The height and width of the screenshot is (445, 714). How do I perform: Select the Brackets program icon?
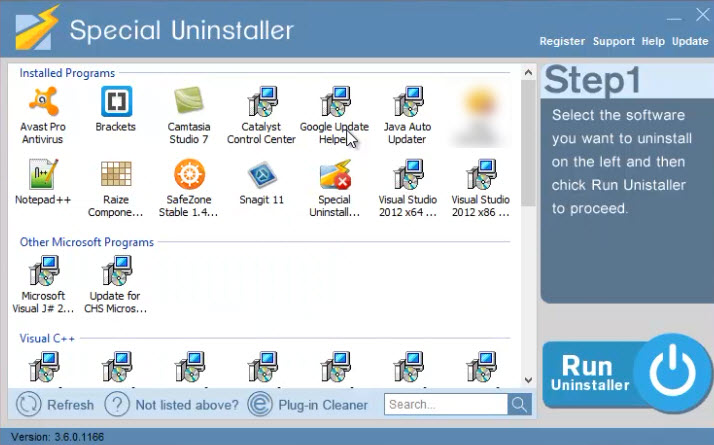click(116, 101)
